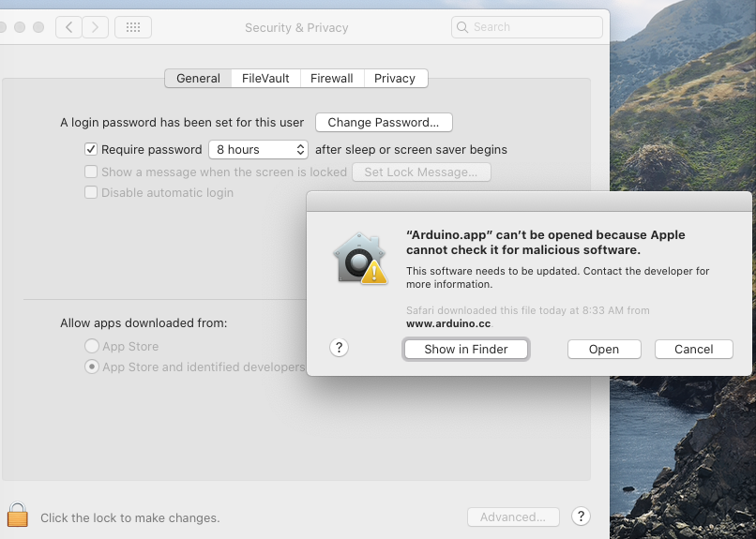Viewport: 756px width, 539px height.
Task: Open the 8 hours delay dropdown
Action: 259,149
